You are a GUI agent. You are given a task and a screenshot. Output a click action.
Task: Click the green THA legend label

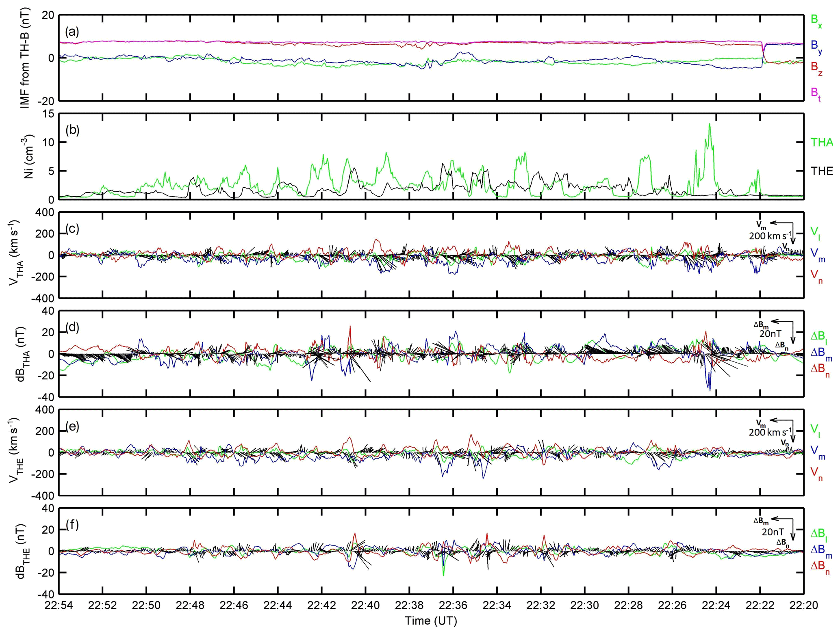[x=822, y=142]
